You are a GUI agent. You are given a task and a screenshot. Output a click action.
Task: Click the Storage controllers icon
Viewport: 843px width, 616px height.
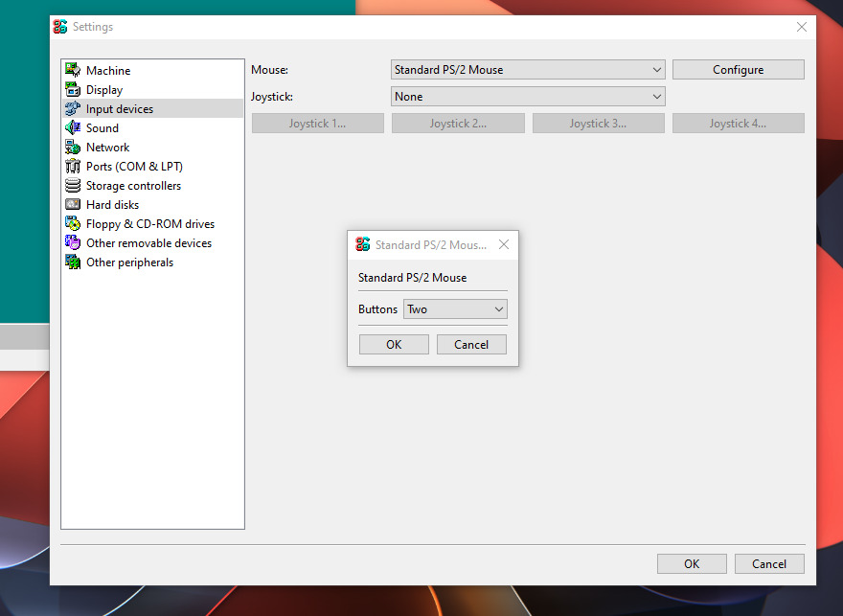(x=73, y=186)
